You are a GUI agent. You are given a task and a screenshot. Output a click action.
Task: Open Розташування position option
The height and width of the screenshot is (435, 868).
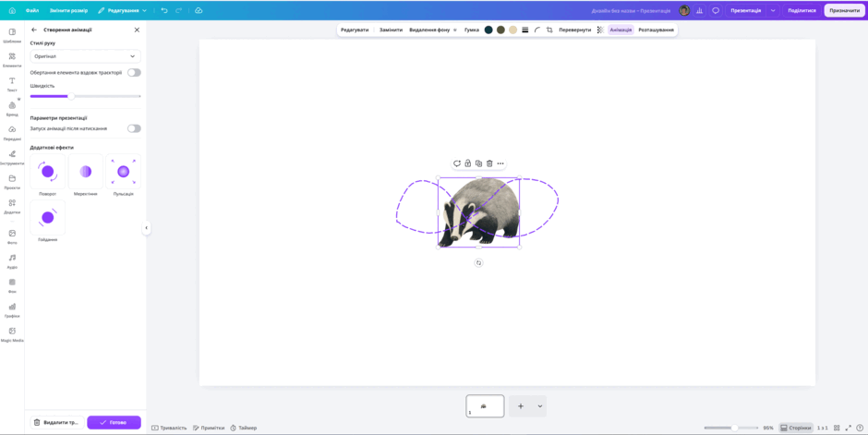click(x=656, y=30)
